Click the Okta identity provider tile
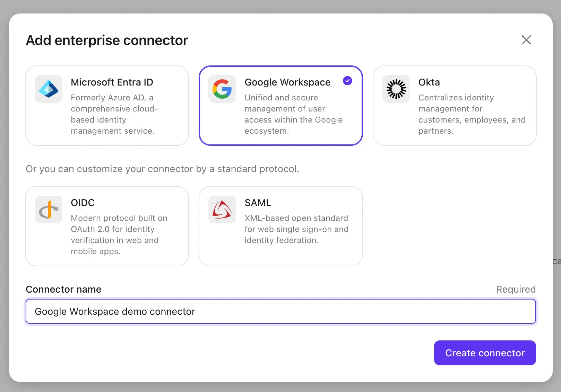This screenshot has width=561, height=392. (455, 105)
